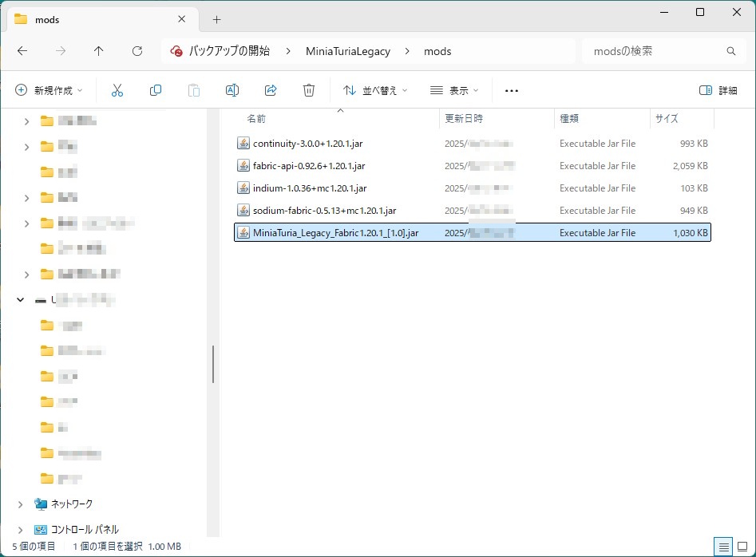Go back to the previous folder
756x557 pixels.
coord(22,51)
